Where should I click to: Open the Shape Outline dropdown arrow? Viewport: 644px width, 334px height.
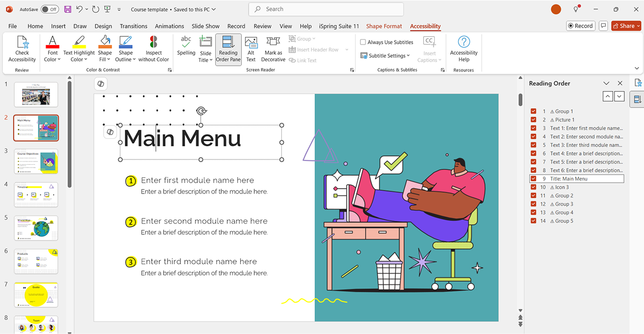coord(134,60)
